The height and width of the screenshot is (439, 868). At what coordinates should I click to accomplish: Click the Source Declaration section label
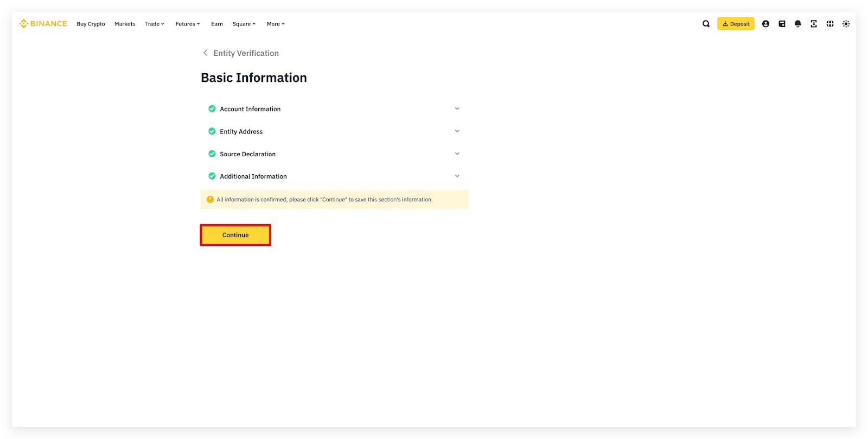click(x=247, y=154)
